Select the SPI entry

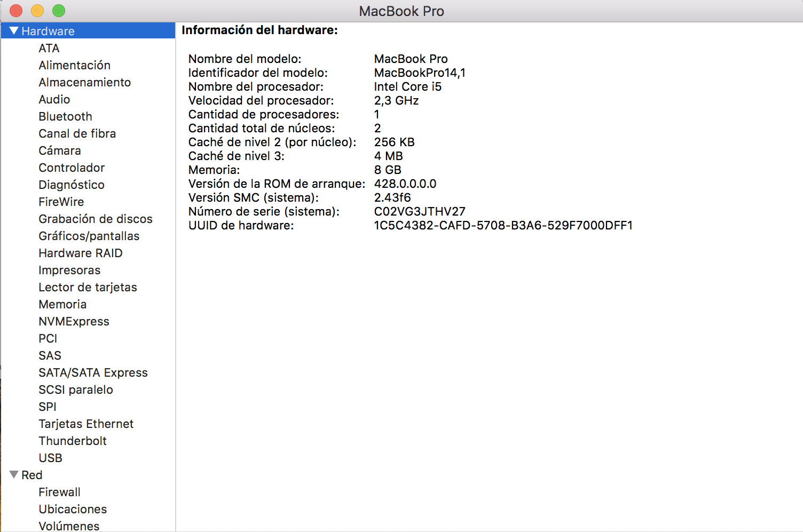coord(48,407)
